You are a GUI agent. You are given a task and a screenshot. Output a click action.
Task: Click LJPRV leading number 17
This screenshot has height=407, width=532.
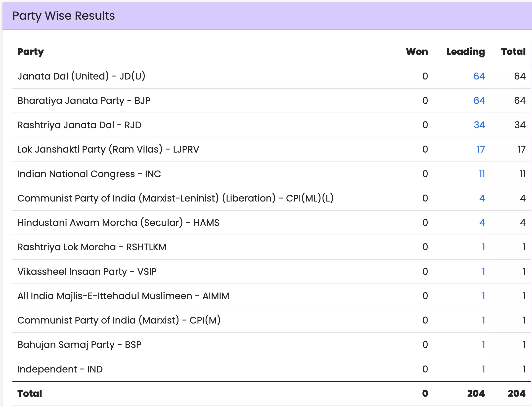click(x=481, y=149)
